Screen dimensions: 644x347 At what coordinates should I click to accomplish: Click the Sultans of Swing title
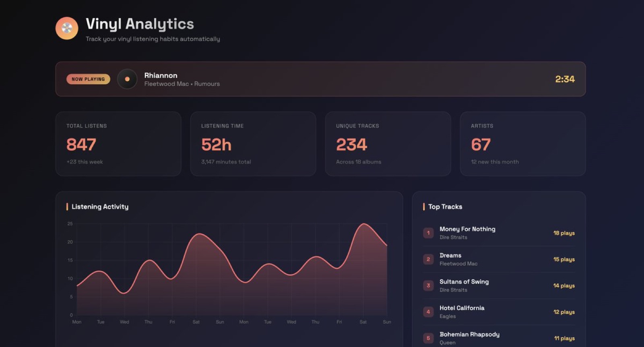(x=464, y=282)
